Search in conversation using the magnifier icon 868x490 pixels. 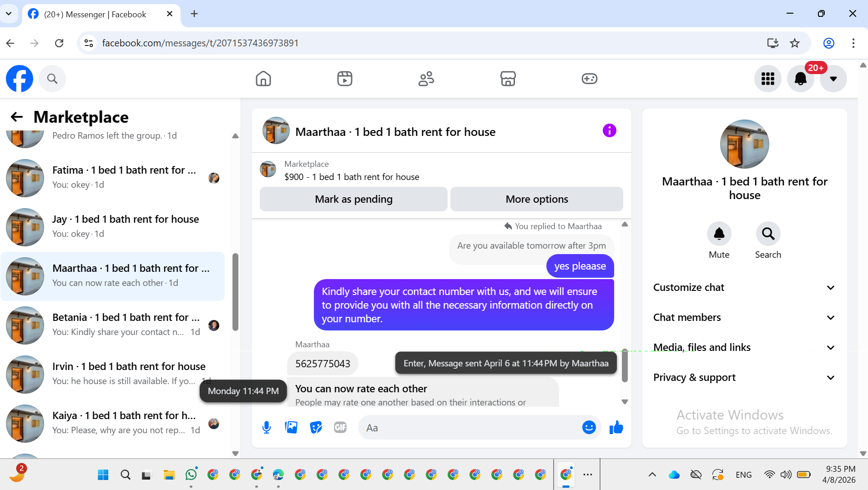[768, 234]
